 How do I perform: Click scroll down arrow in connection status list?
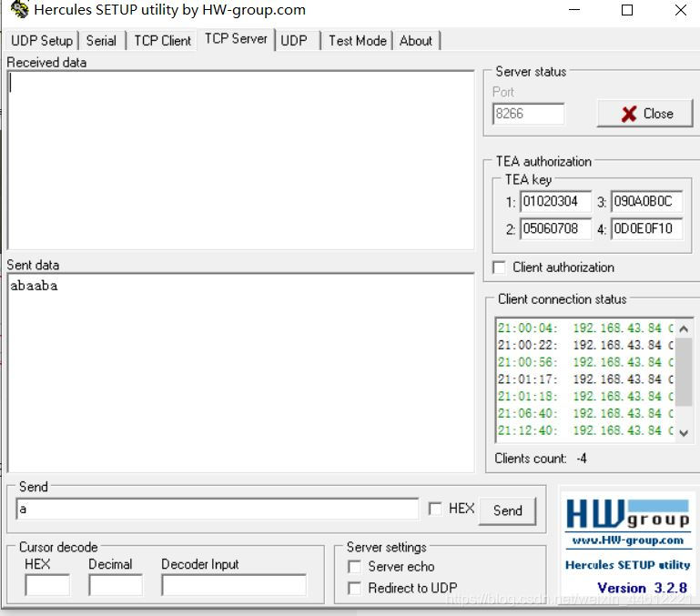pos(684,432)
